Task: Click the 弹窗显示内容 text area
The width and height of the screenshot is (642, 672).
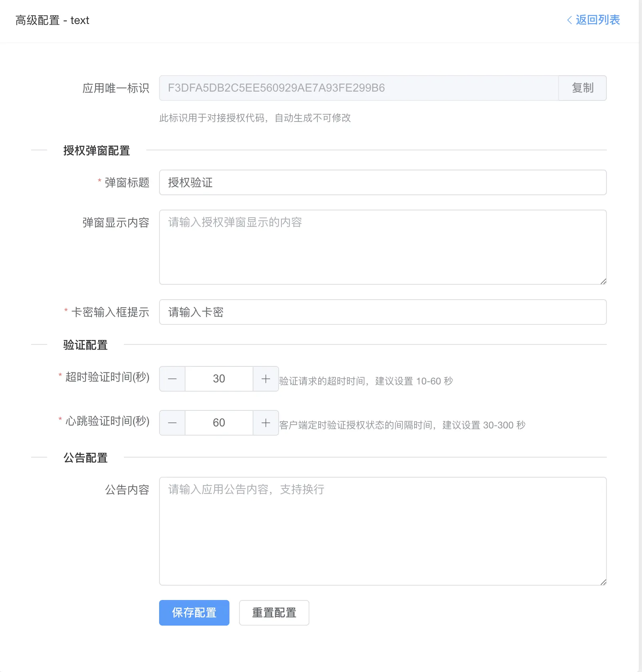Action: click(x=383, y=246)
